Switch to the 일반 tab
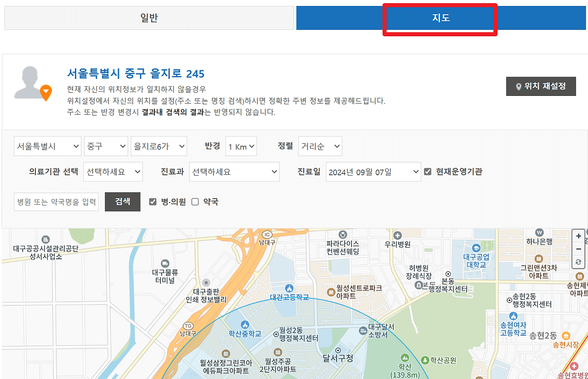This screenshot has width=588, height=379. click(x=149, y=18)
